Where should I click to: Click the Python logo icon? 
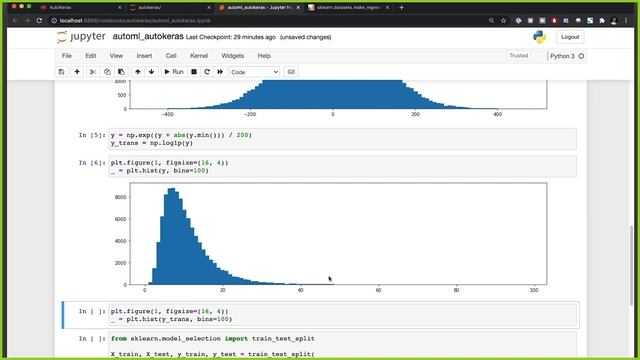click(x=540, y=37)
